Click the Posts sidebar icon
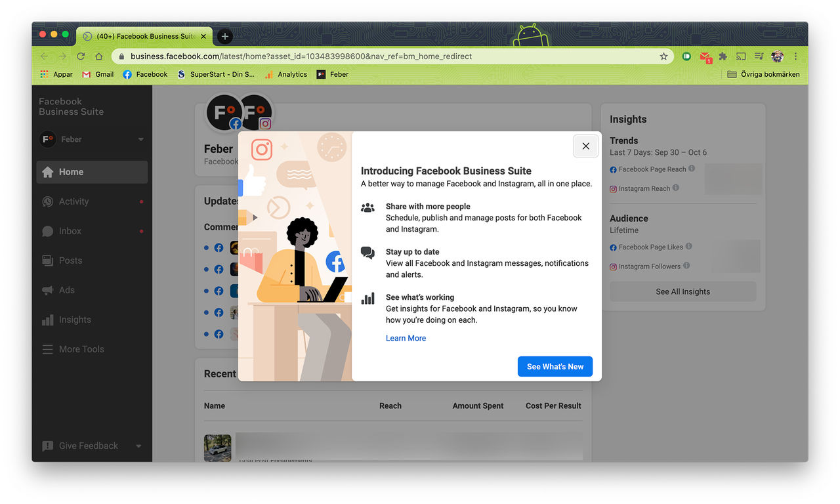The image size is (840, 504). [47, 261]
